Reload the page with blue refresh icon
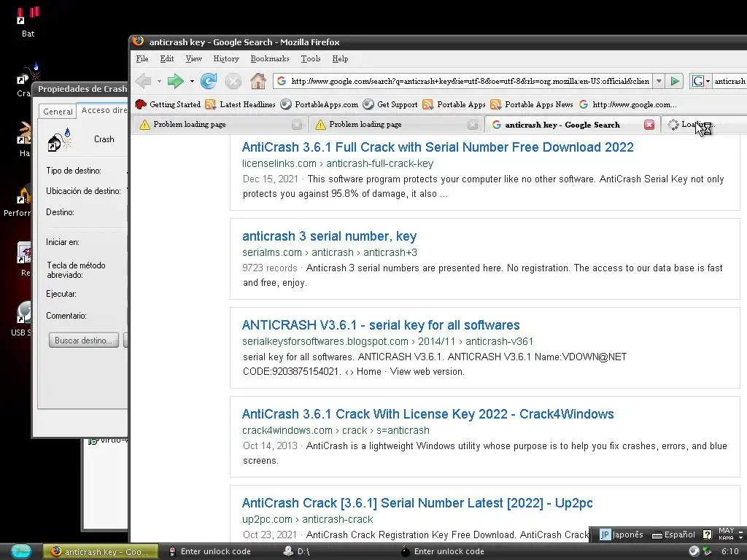Image resolution: width=747 pixels, height=560 pixels. click(209, 82)
